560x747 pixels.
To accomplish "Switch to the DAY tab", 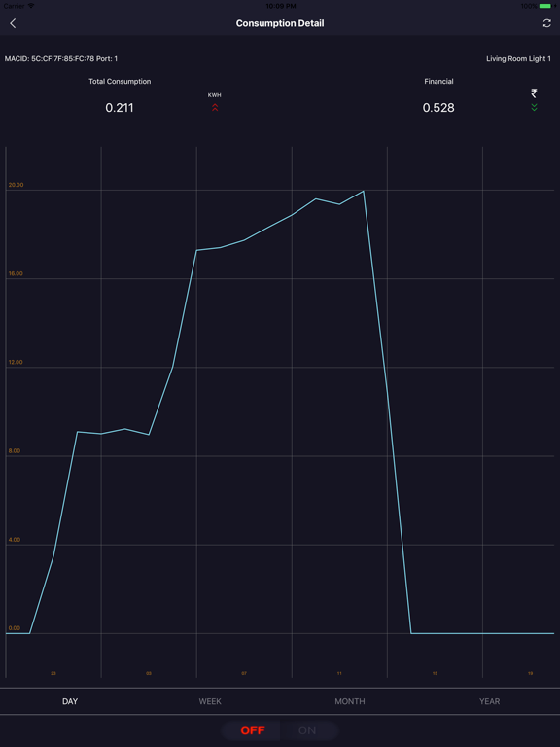I will pos(70,701).
